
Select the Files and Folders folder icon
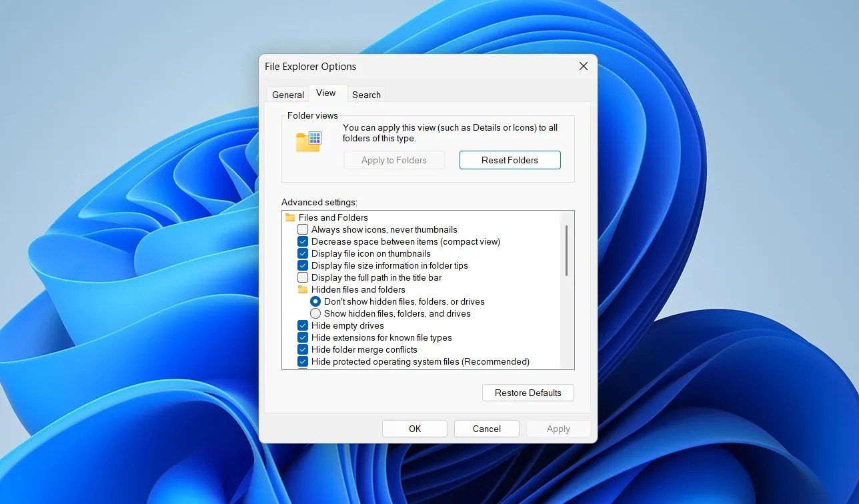point(291,217)
